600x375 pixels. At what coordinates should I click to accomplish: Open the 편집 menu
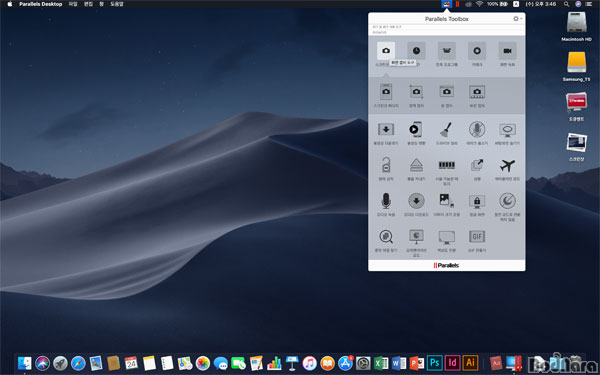click(x=88, y=4)
